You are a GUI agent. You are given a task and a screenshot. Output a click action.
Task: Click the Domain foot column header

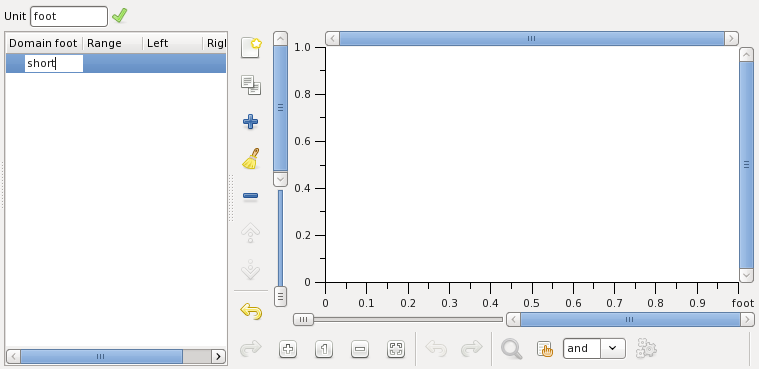tap(44, 43)
